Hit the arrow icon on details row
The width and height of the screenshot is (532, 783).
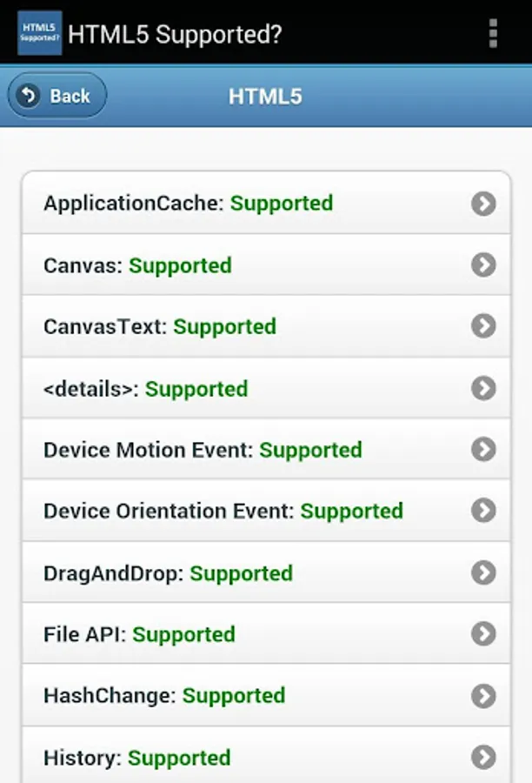(483, 388)
